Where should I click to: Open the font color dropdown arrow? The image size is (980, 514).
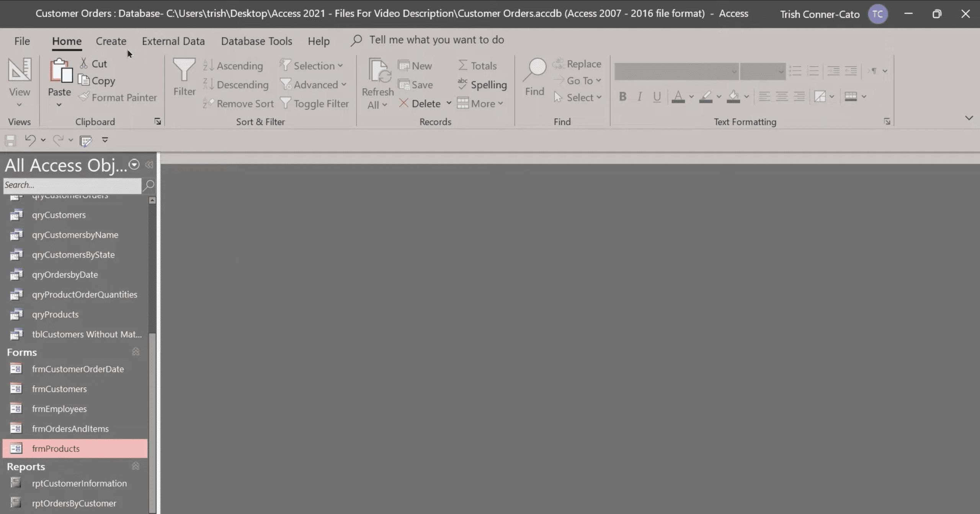click(691, 96)
